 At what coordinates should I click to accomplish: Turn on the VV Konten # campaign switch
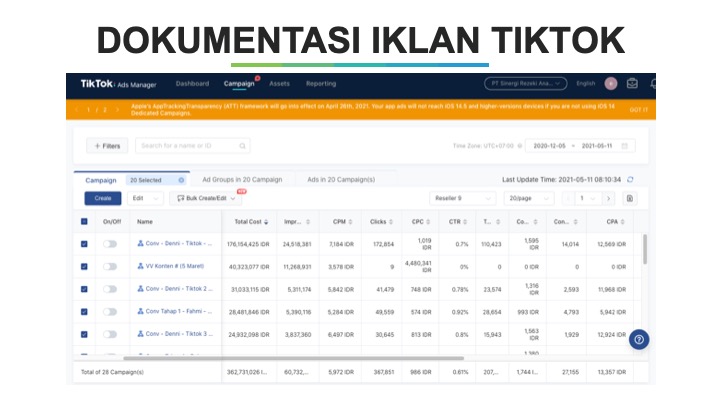tap(110, 266)
